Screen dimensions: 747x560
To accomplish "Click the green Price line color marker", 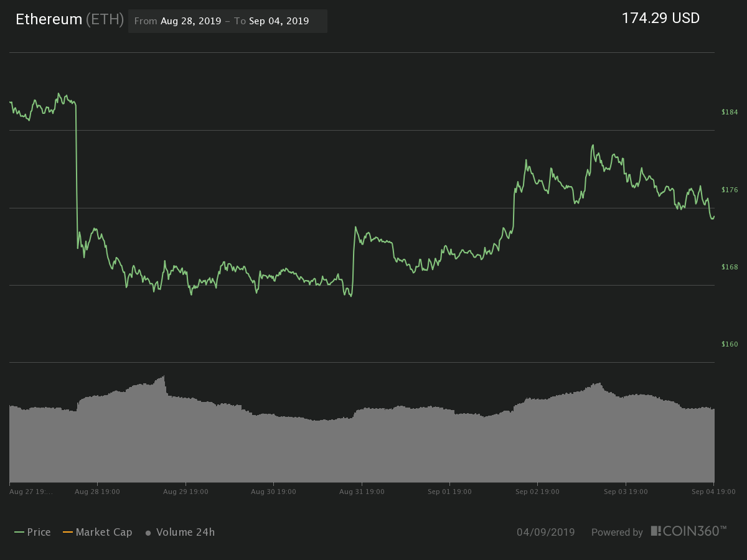I will [x=19, y=533].
